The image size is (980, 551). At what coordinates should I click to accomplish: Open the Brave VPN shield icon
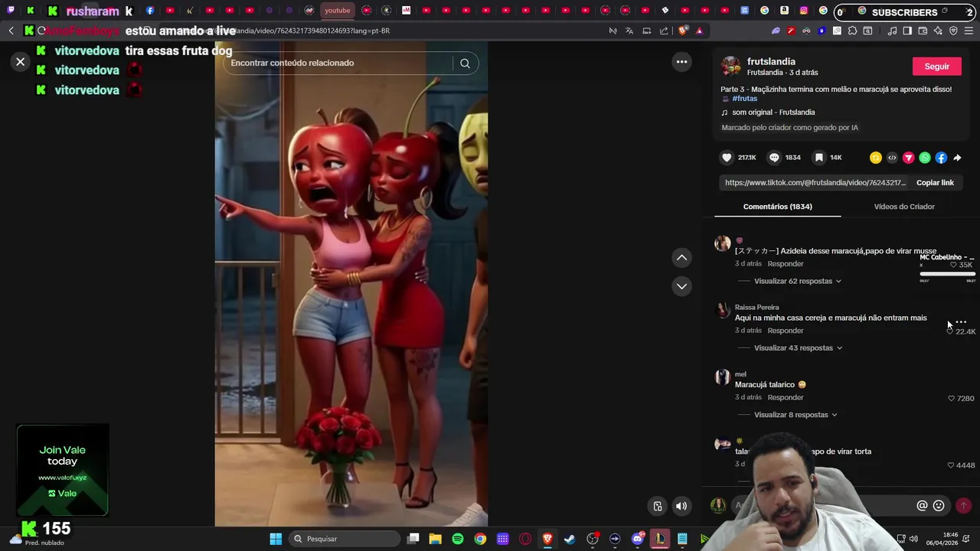[x=953, y=31]
